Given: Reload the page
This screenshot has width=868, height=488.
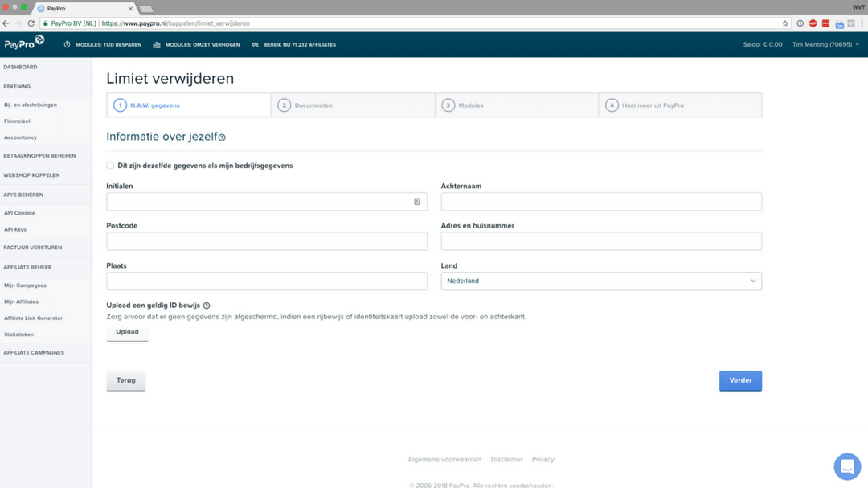Looking at the screenshot, I should pos(31,23).
